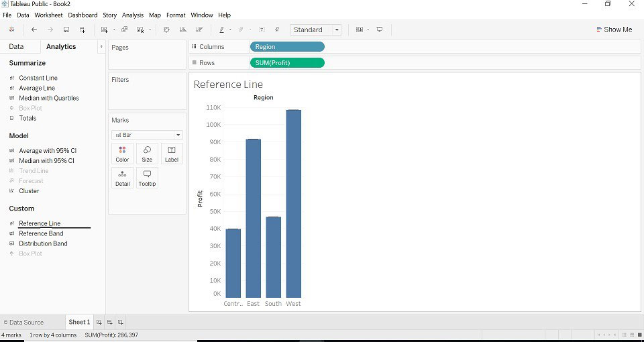Open the Worksheet menu
644x342 pixels.
click(x=48, y=15)
